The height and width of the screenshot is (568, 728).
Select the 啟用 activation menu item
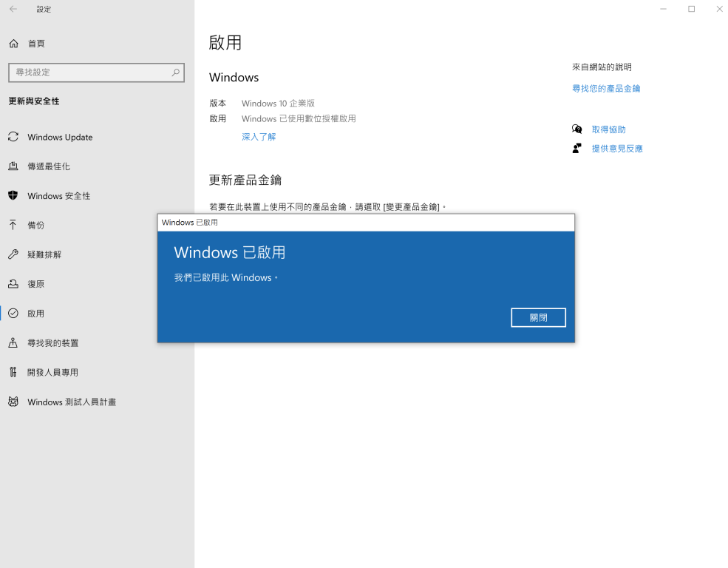[36, 314]
